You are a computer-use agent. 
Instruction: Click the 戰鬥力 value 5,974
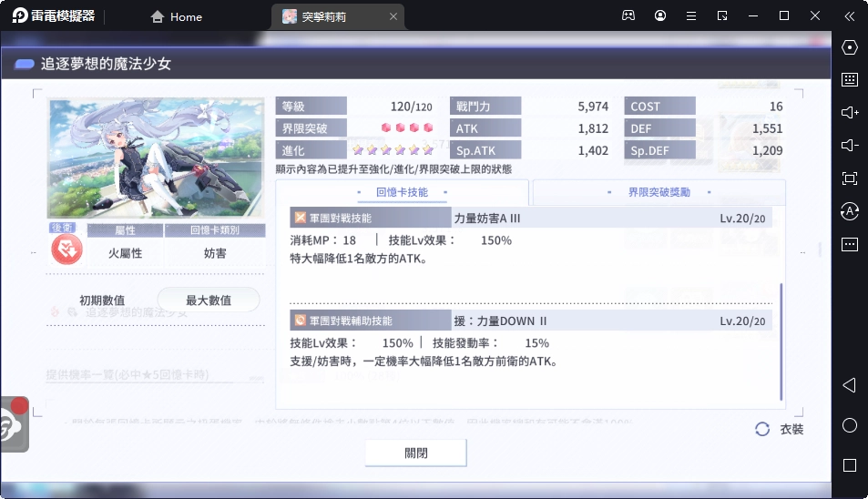[593, 107]
